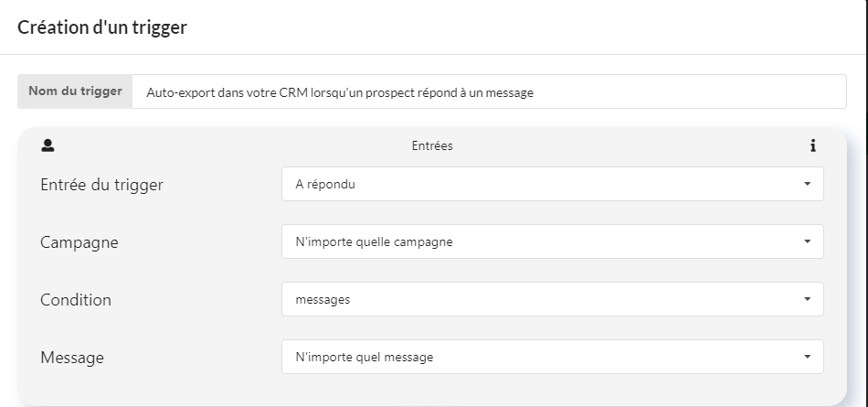Expand the Condition dropdown showing messages

pyautogui.click(x=553, y=299)
